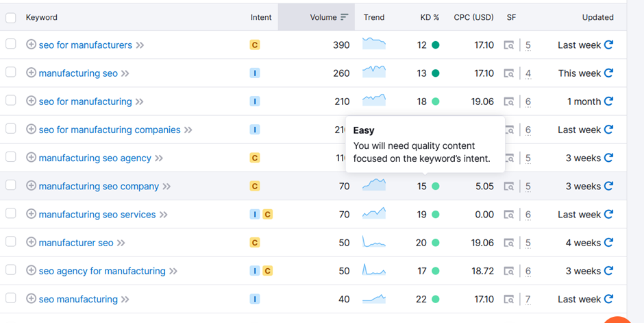View SERP for 'seo manufacturing' row

click(x=509, y=300)
